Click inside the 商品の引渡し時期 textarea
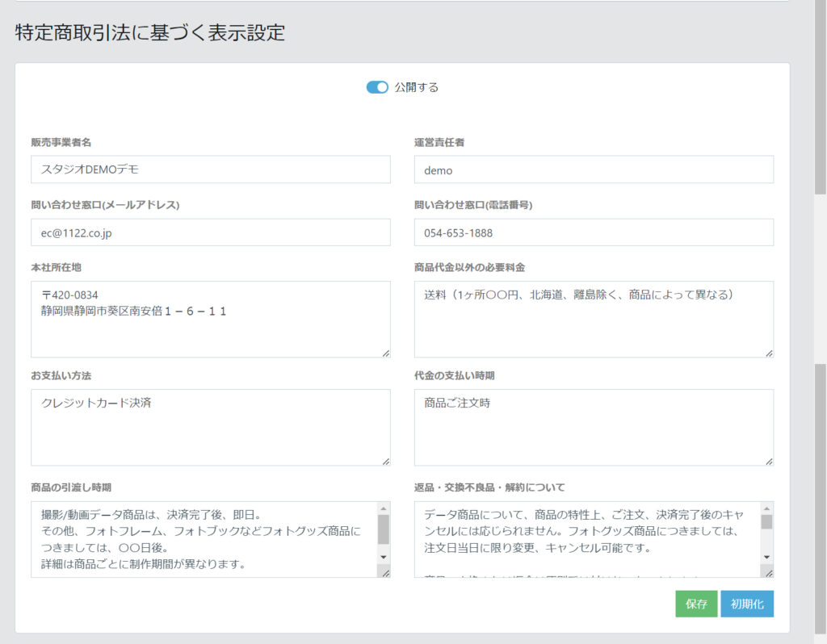Viewport: 827px width, 644px height. pyautogui.click(x=202, y=538)
